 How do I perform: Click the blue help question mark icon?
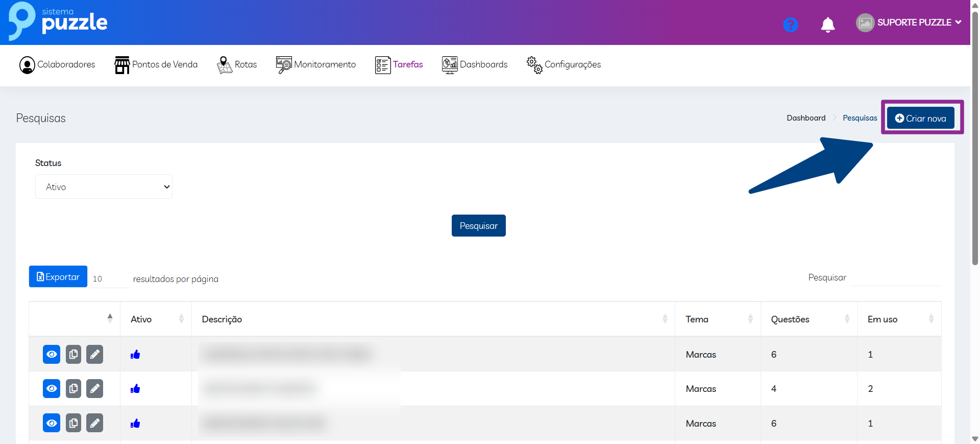(x=790, y=25)
